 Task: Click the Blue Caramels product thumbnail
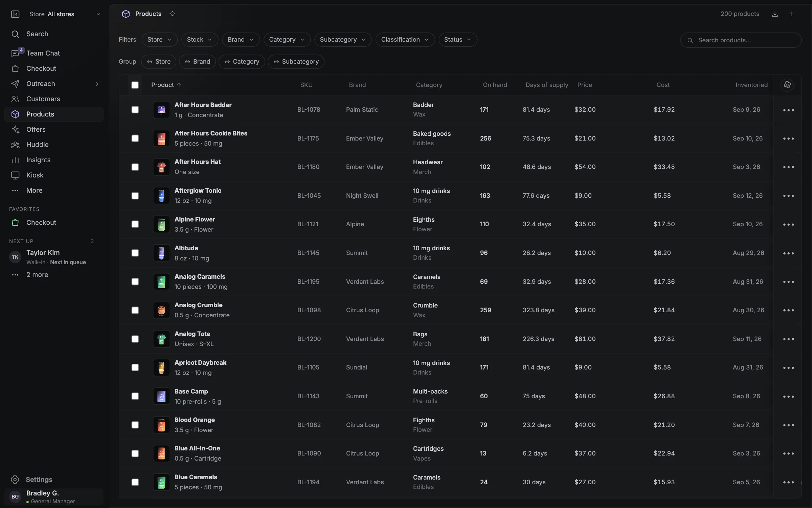(x=161, y=482)
